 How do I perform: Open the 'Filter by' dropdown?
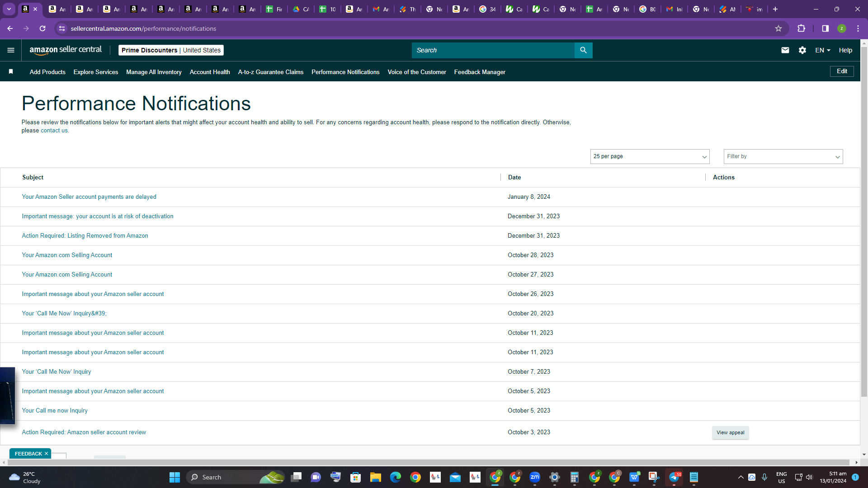783,156
